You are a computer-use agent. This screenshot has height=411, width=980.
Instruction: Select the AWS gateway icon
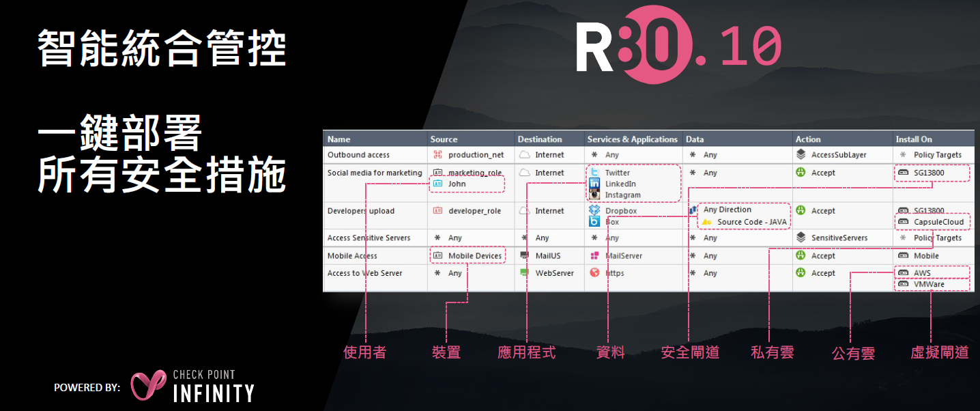(x=904, y=273)
